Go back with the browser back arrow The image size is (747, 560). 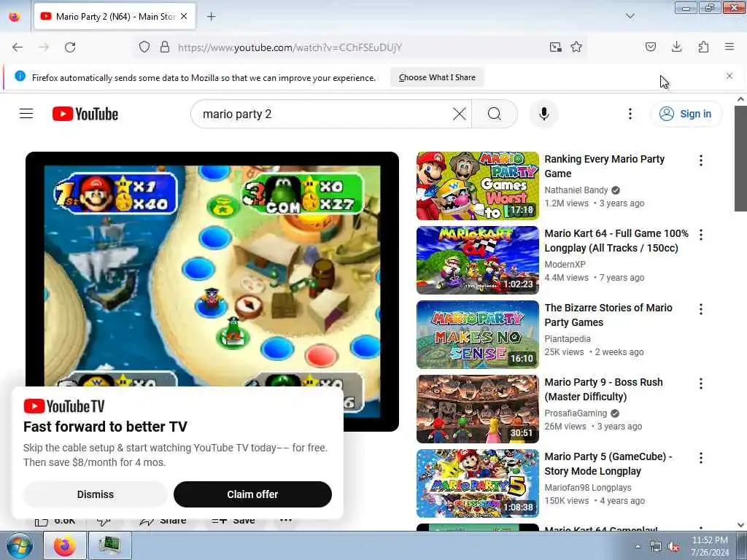(18, 47)
